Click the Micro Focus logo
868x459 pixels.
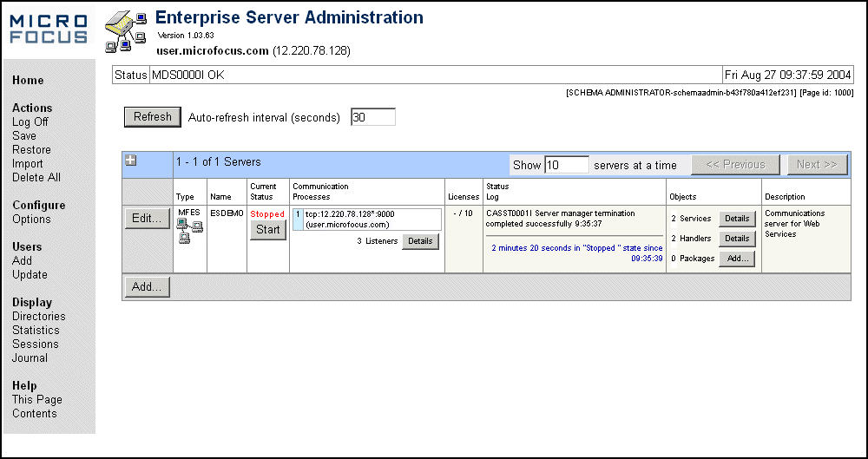49,29
